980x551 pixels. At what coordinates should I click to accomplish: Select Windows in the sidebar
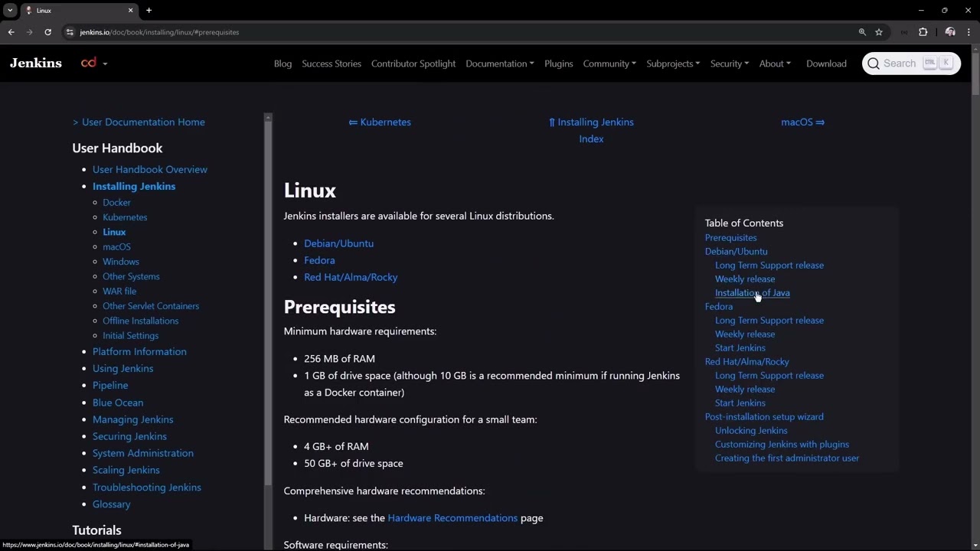[121, 262]
